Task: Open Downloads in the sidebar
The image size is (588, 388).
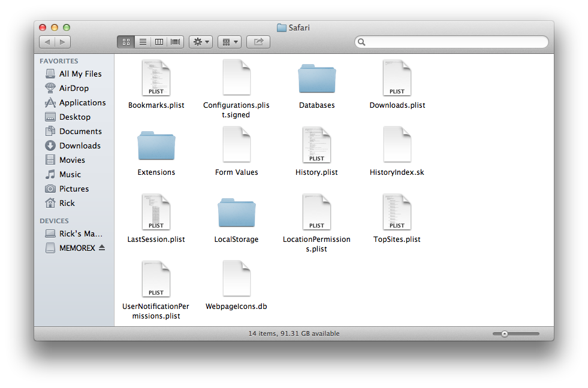Action: tap(74, 145)
